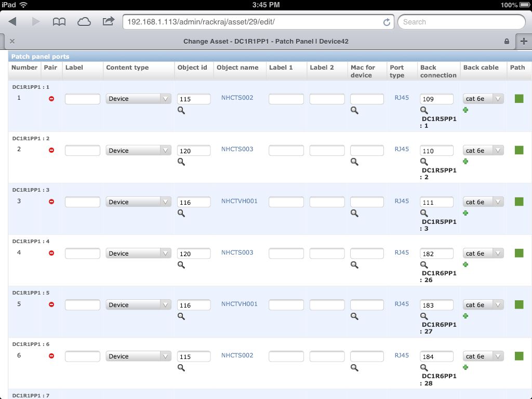Screen dimensions: 532x399
Task: Edit Label field for port 1
Action: click(83, 99)
